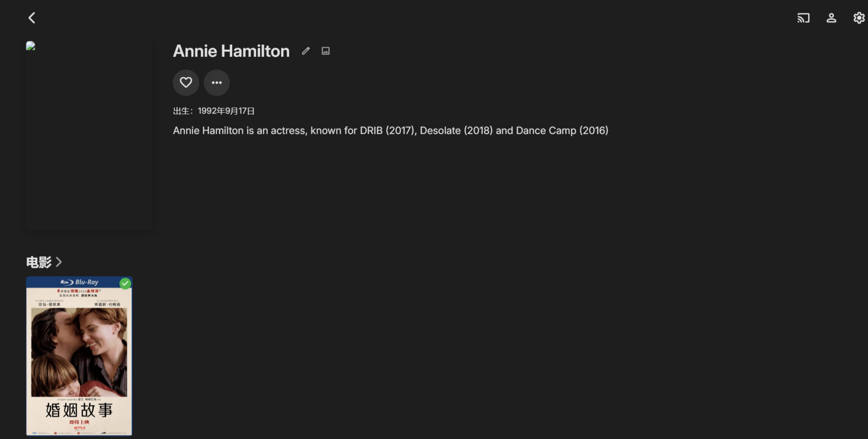The height and width of the screenshot is (439, 868).
Task: Favorite Annie Hamilton with the heart button
Action: pos(186,82)
